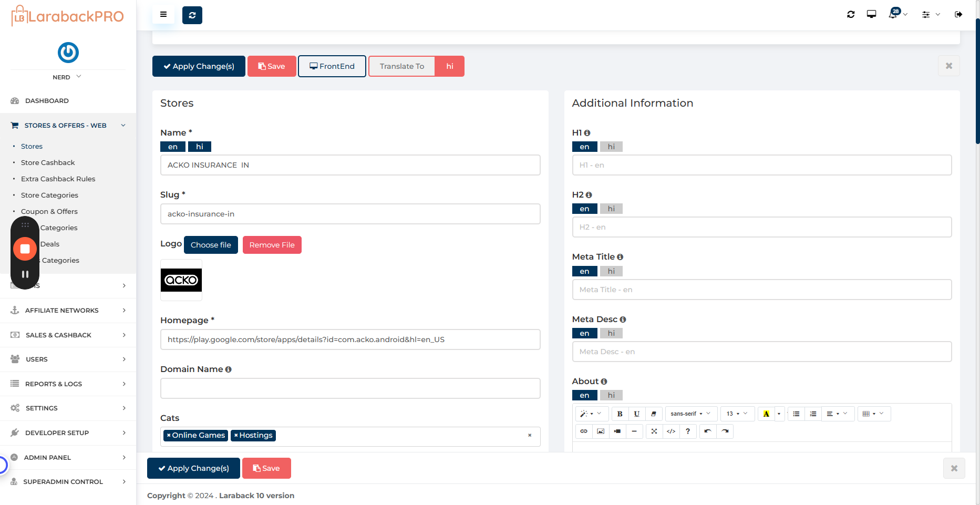This screenshot has height=505, width=980.
Task: Click Remove File for Logo
Action: pyautogui.click(x=272, y=245)
